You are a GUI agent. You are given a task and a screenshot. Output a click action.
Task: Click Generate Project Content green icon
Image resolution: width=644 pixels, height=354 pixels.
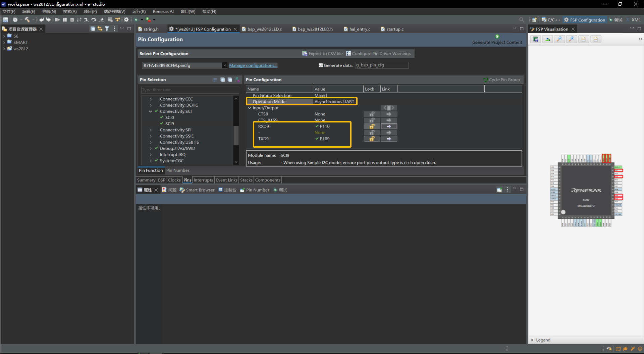pos(497,37)
